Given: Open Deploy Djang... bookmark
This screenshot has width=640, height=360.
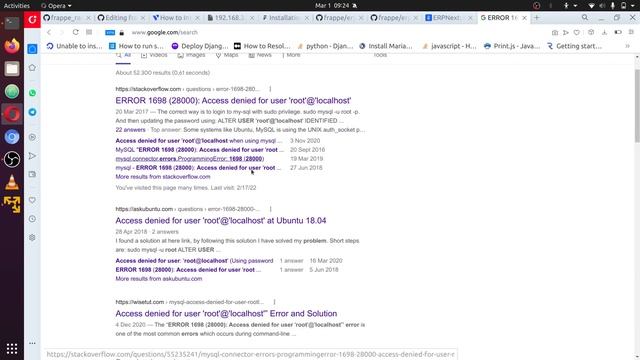Looking at the screenshot, I should click(200, 46).
